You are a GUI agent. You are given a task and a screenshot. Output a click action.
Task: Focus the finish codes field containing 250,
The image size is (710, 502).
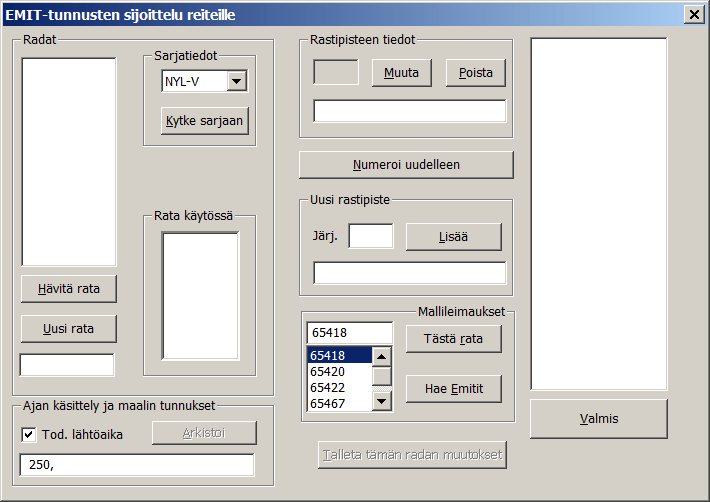point(136,465)
